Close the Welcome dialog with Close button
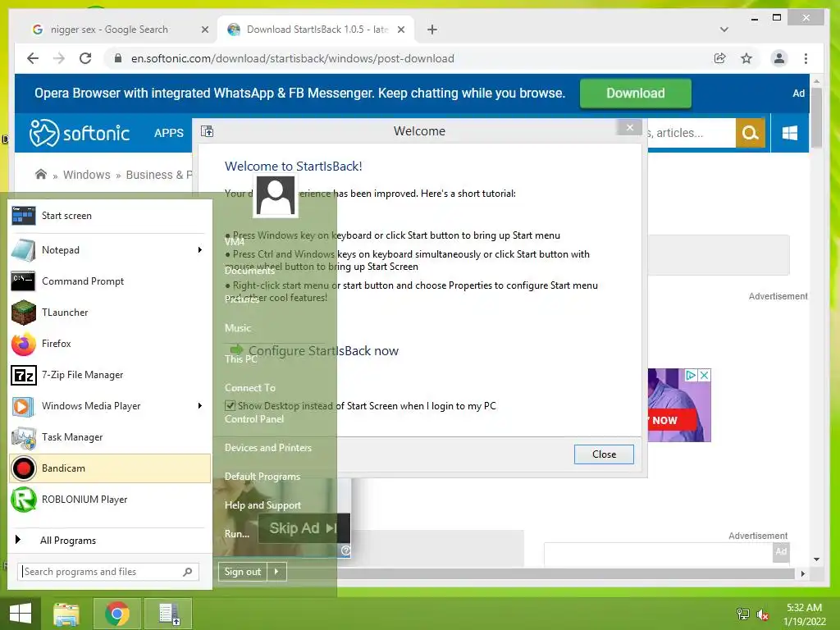This screenshot has width=840, height=630. 604,454
